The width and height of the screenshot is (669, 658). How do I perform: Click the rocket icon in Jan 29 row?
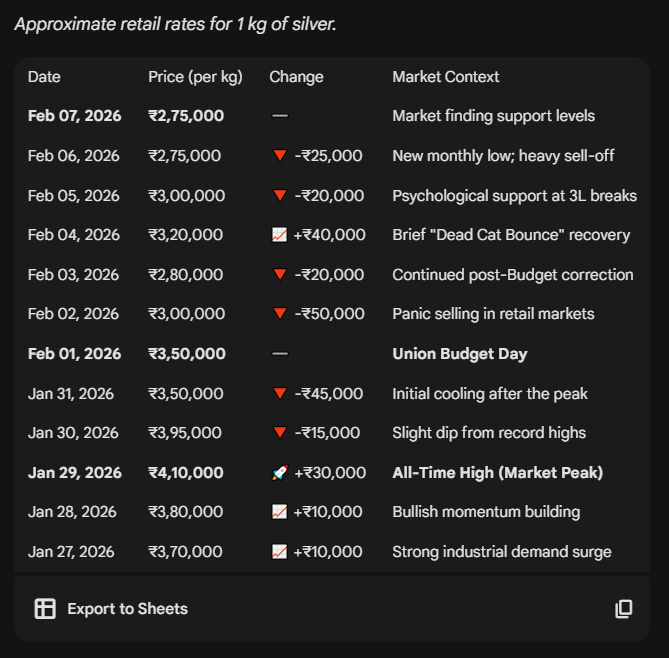tap(280, 473)
